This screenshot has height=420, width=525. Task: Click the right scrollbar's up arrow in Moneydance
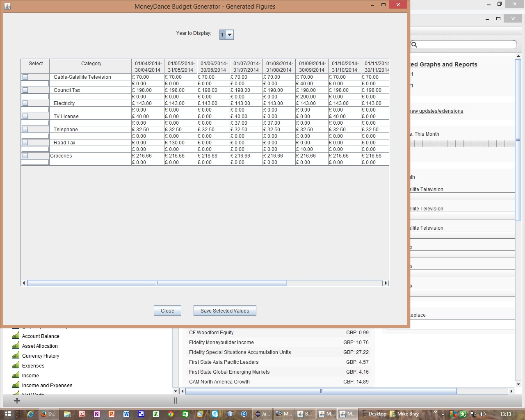518,56
